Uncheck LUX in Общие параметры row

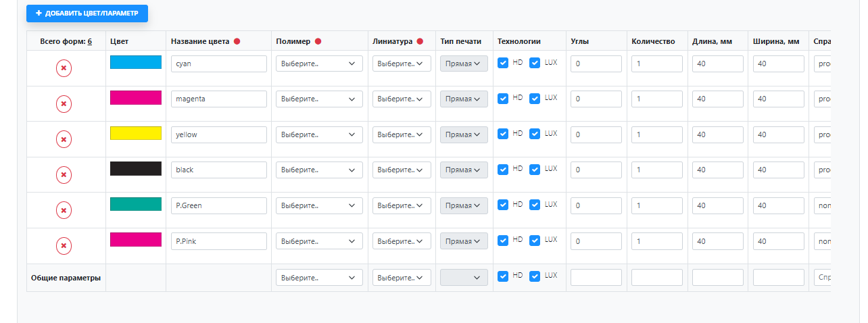coord(535,276)
